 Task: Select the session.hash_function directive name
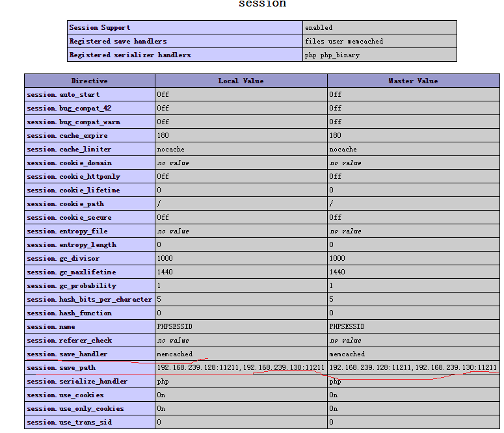[x=70, y=313]
